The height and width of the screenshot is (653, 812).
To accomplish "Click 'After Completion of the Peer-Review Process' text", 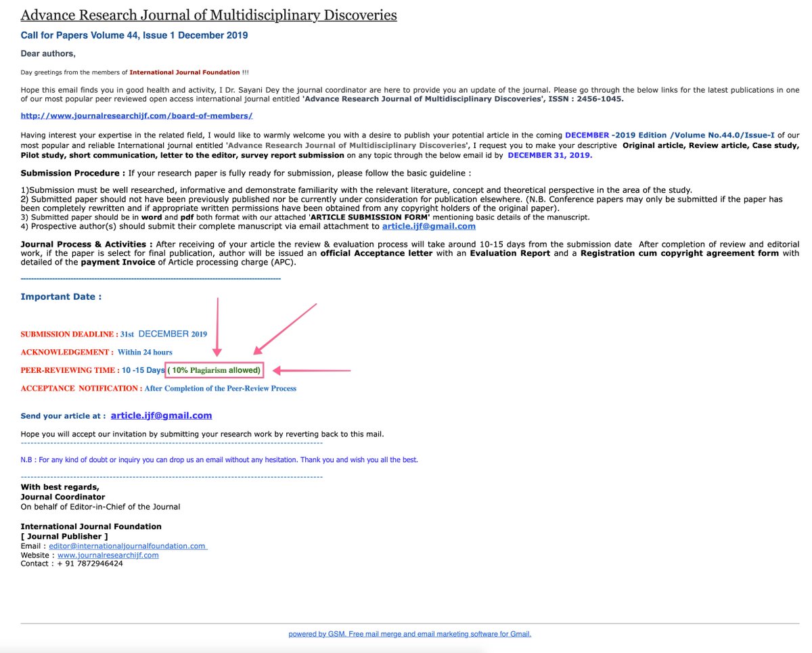I will coord(221,388).
